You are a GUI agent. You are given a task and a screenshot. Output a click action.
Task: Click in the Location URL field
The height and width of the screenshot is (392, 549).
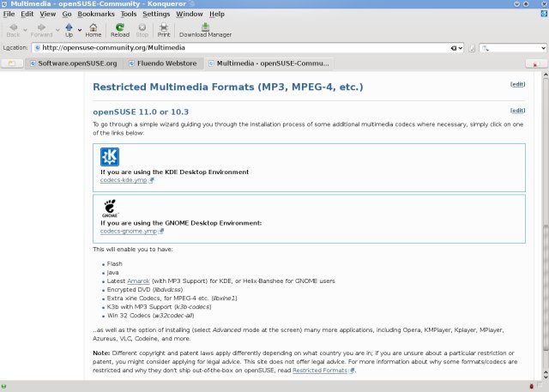pos(245,48)
